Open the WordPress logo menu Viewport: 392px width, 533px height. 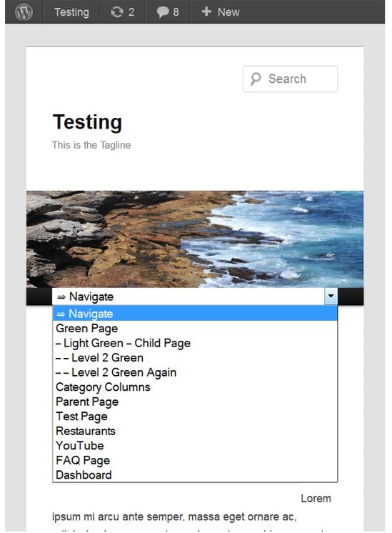coord(24,12)
